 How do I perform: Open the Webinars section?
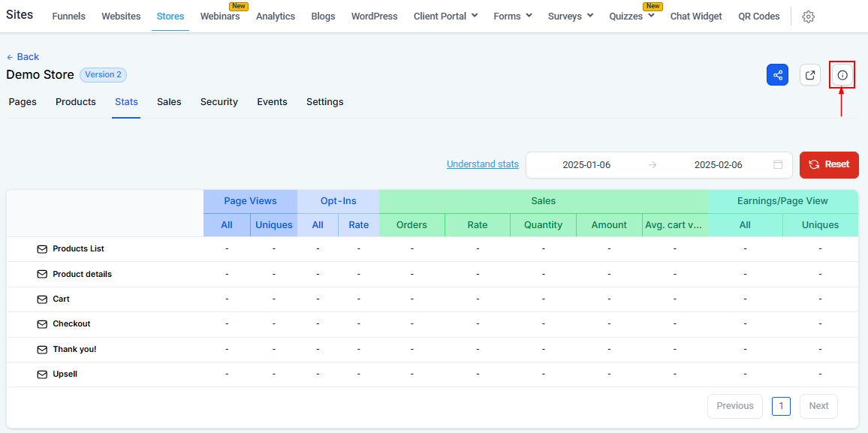pyautogui.click(x=220, y=16)
